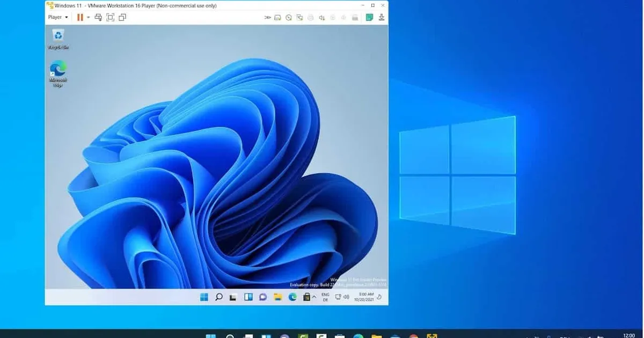Suspend the virtual machine with the pause icon
The width and height of the screenshot is (644, 338).
(79, 17)
